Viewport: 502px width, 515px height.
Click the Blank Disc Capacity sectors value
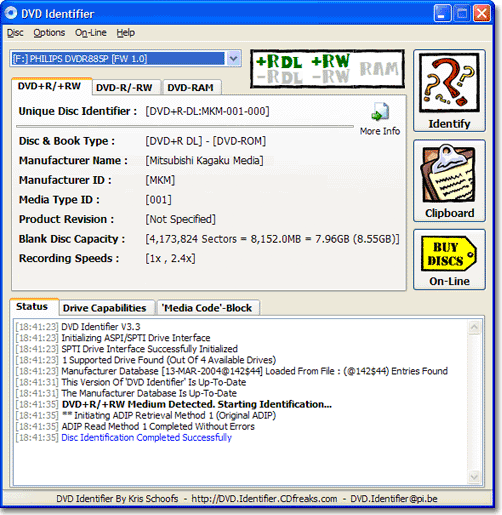pos(272,239)
